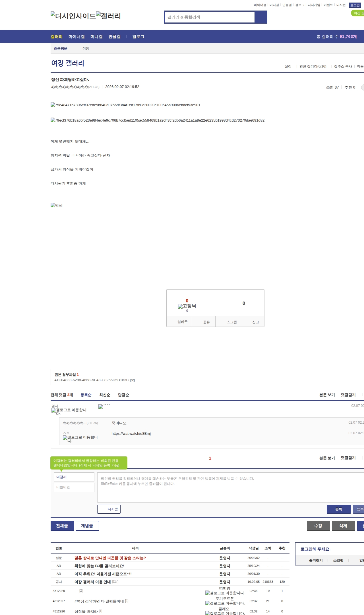
Task: Open the post 결혼 상대로 만나면 피곤할 것 같은 스타는?
Action: tap(110, 558)
